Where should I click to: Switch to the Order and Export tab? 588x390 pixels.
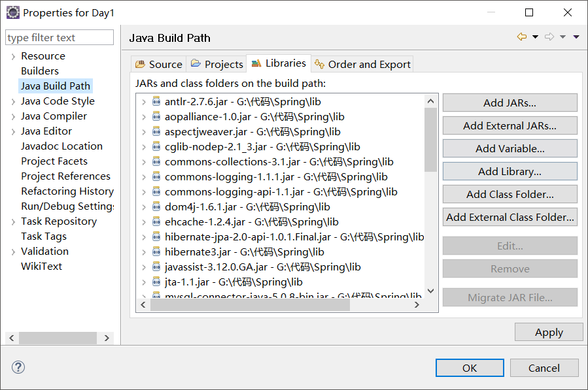[362, 64]
